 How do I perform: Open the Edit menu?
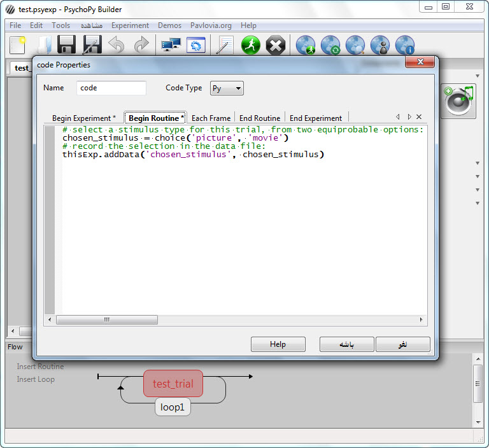36,25
